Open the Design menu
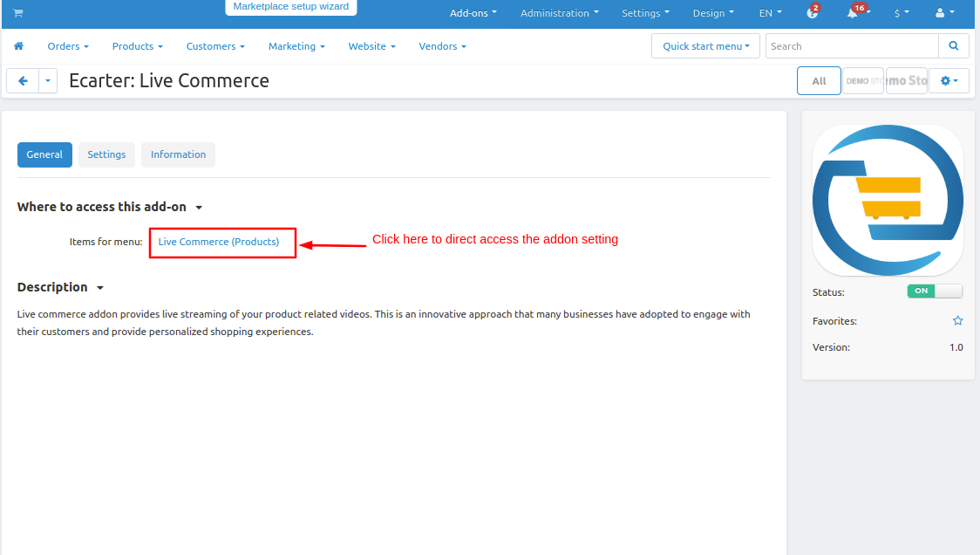The width and height of the screenshot is (980, 555). click(x=713, y=13)
